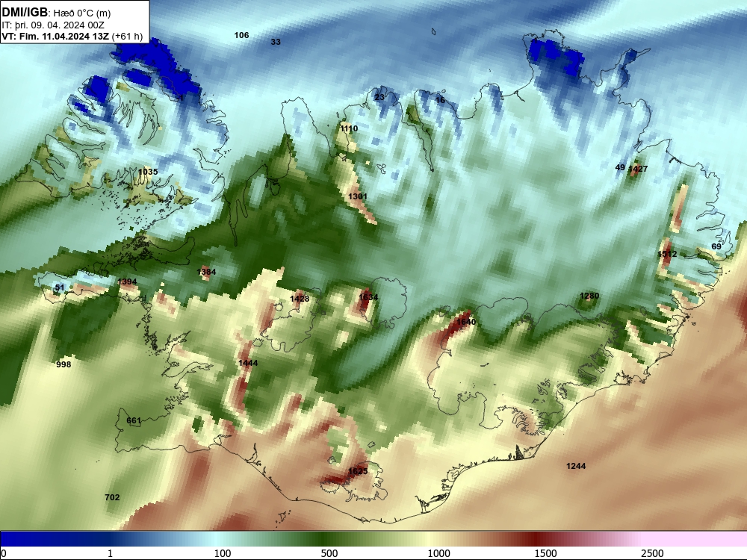Screen dimensions: 747x560
Task: Click the map value 1512
Action: pyautogui.click(x=667, y=255)
